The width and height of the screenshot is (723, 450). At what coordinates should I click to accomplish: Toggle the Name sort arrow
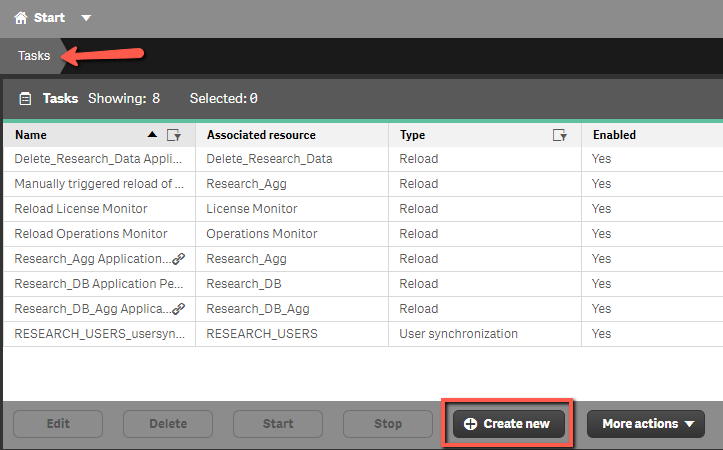152,135
